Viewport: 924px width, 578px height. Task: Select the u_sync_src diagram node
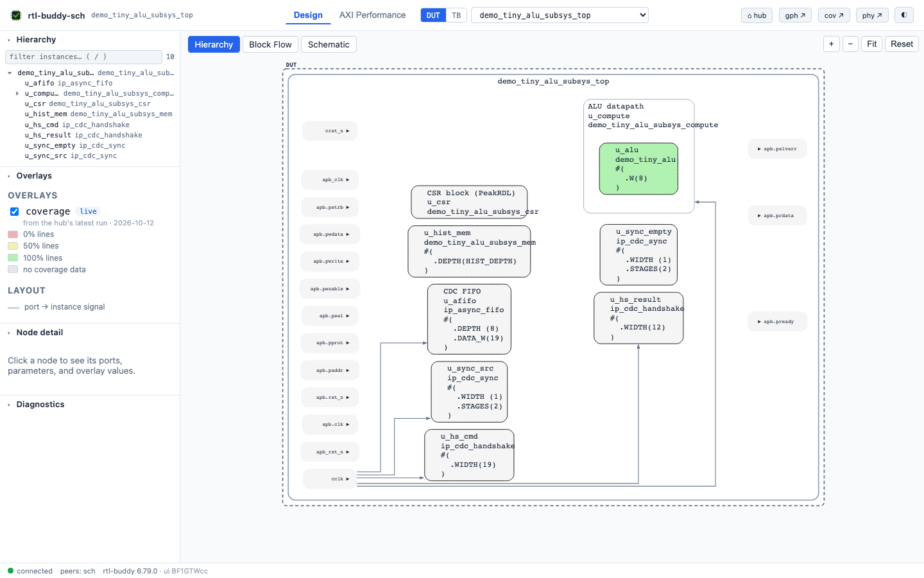(x=469, y=392)
